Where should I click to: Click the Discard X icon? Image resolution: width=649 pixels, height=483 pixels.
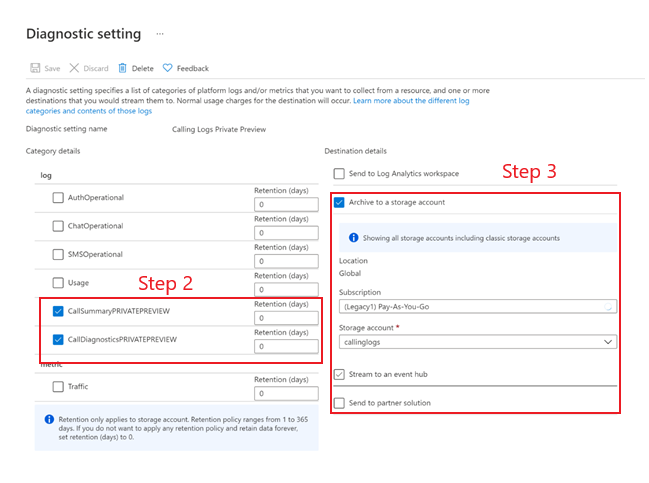74,68
